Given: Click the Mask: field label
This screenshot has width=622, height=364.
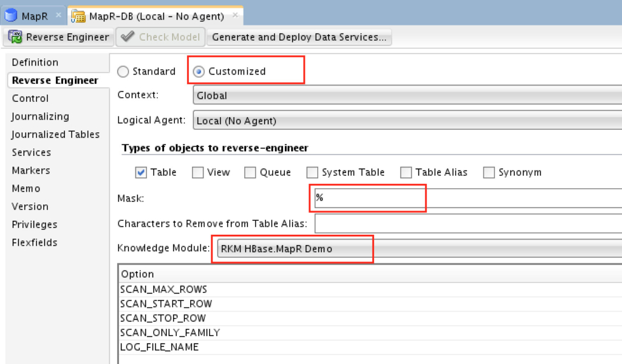Looking at the screenshot, I should [131, 198].
